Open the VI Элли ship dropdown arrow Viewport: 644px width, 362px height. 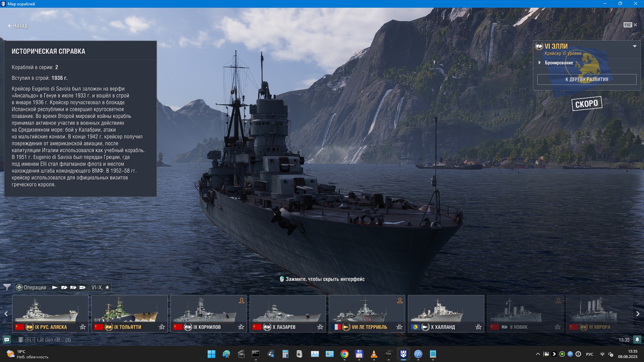(635, 46)
